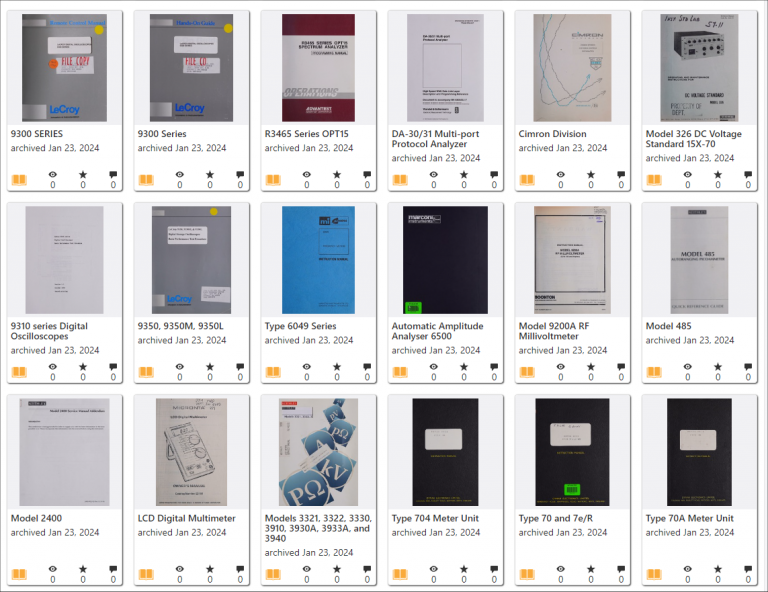Click the star icon on Model 2400 card
Viewport: 768px width, 592px height.
click(83, 569)
